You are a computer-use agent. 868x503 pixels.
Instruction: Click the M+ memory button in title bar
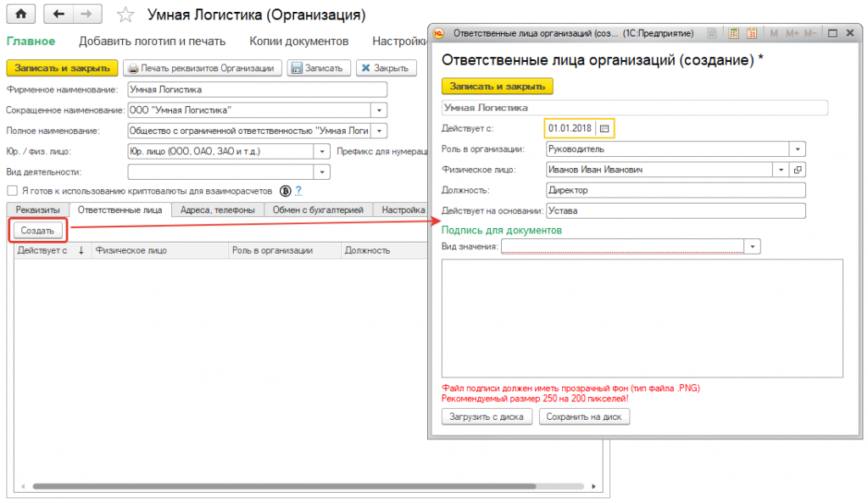pyautogui.click(x=793, y=33)
